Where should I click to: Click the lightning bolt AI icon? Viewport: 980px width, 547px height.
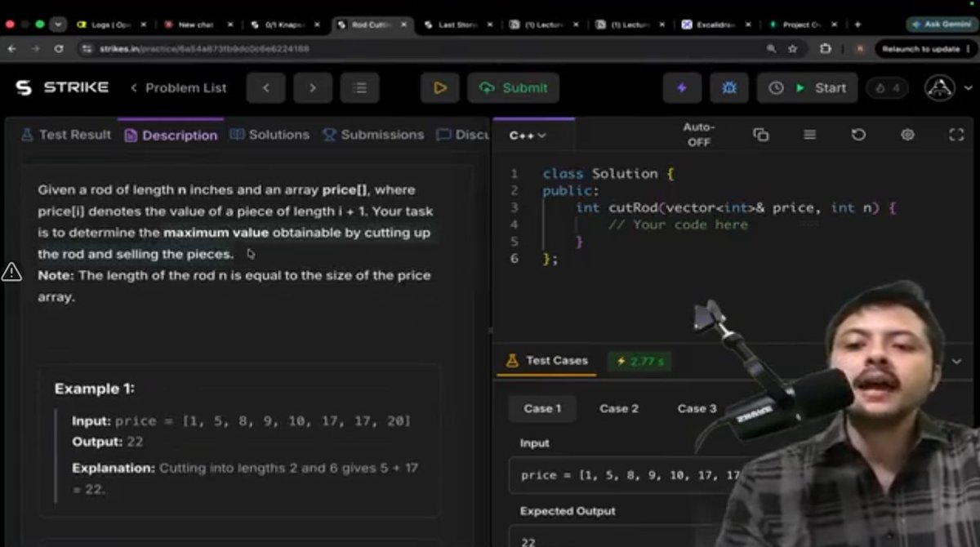pos(682,87)
